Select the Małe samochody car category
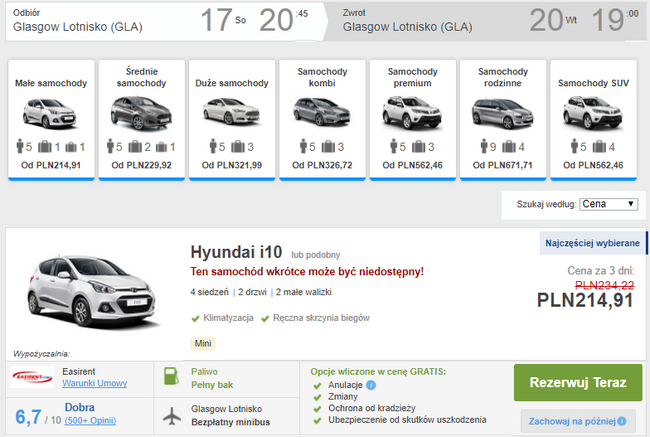The width and height of the screenshot is (650, 437). [x=48, y=120]
